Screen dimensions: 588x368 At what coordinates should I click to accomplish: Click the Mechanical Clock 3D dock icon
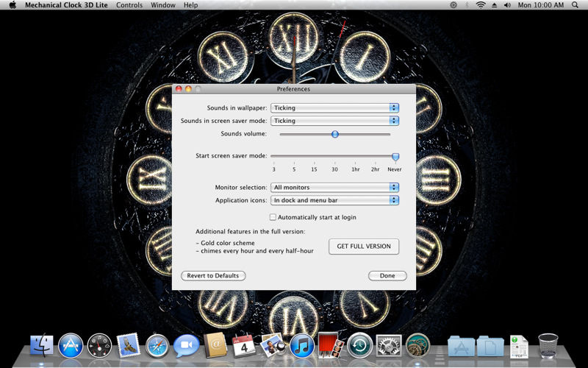point(417,345)
